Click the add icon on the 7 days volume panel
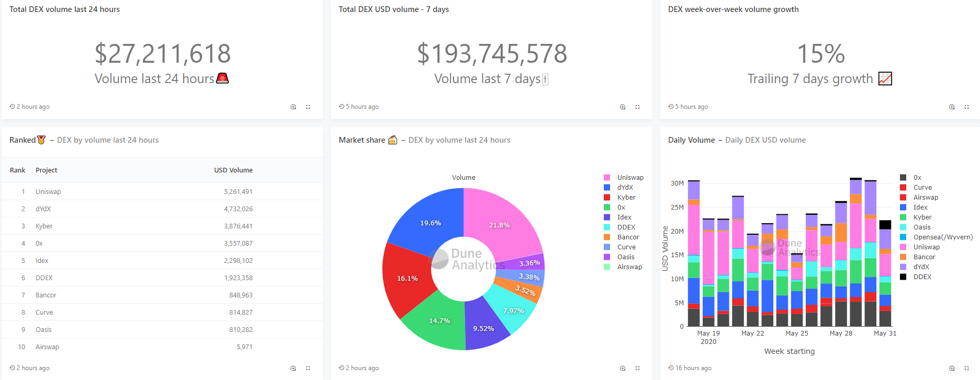The image size is (980, 380). (623, 107)
